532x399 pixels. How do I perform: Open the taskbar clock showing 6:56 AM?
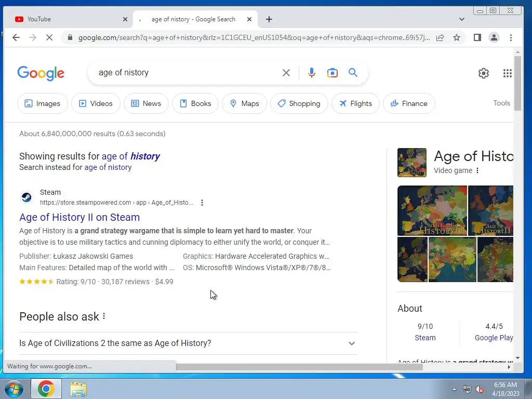[506, 389]
